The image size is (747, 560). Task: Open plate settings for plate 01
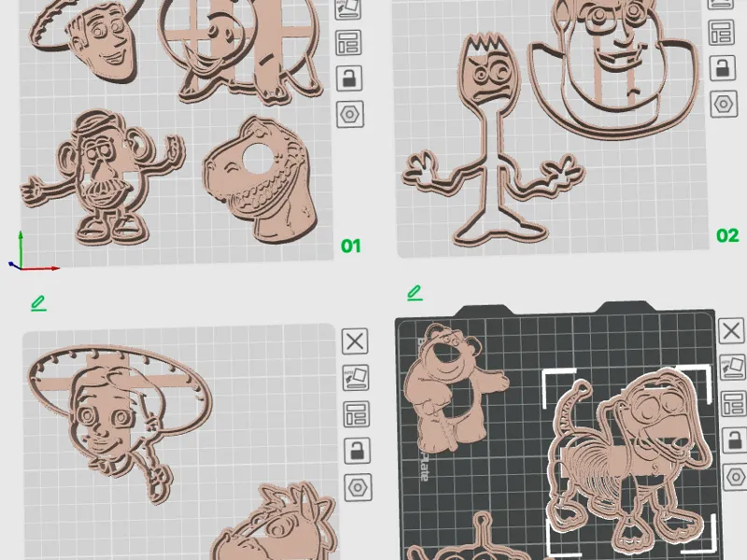point(350,114)
